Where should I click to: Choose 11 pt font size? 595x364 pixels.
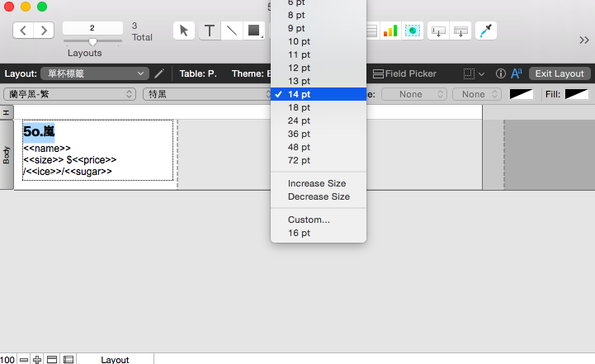tap(319, 54)
